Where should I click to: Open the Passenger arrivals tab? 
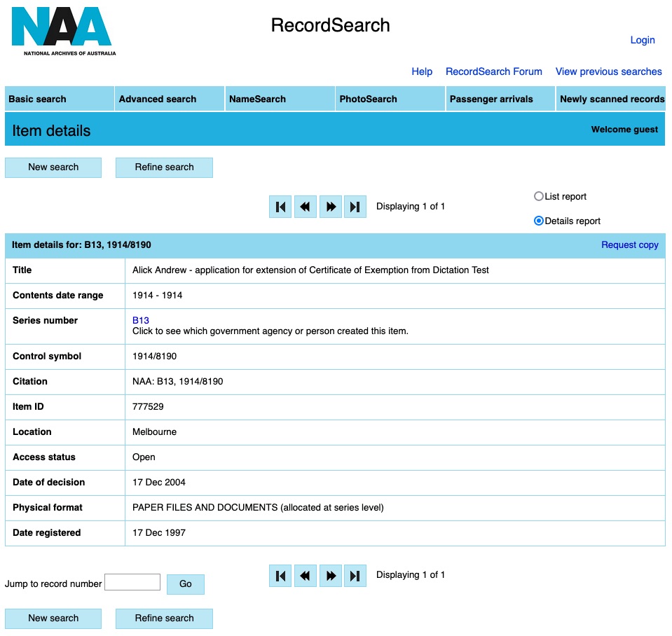[500, 99]
